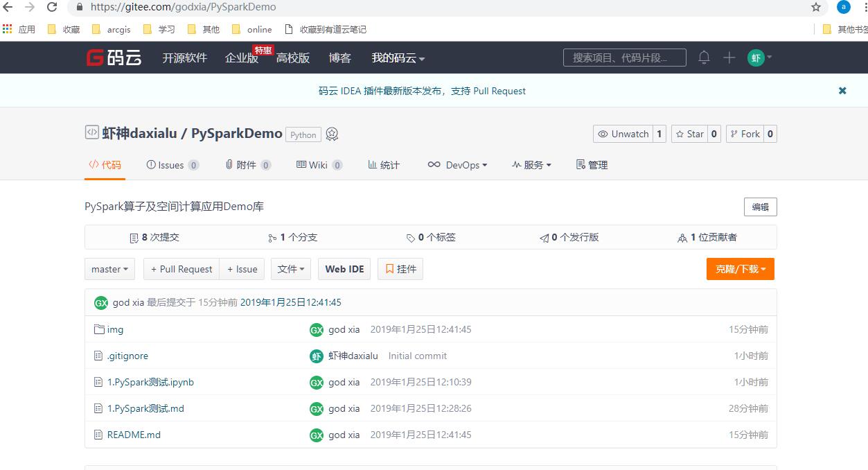This screenshot has height=470, width=868.
Task: Expand the 我的码云 menu
Action: 398,58
